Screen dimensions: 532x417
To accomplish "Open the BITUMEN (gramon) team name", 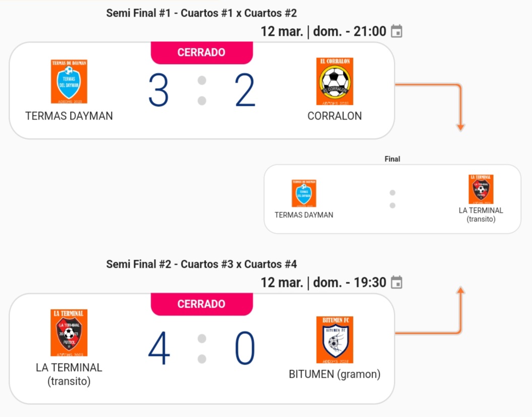I will [x=334, y=374].
